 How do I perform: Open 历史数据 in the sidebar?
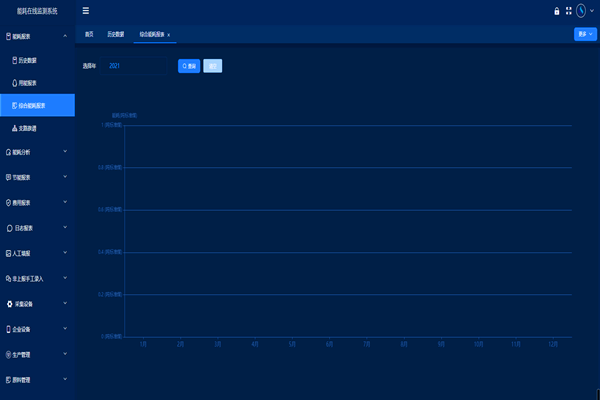click(29, 61)
